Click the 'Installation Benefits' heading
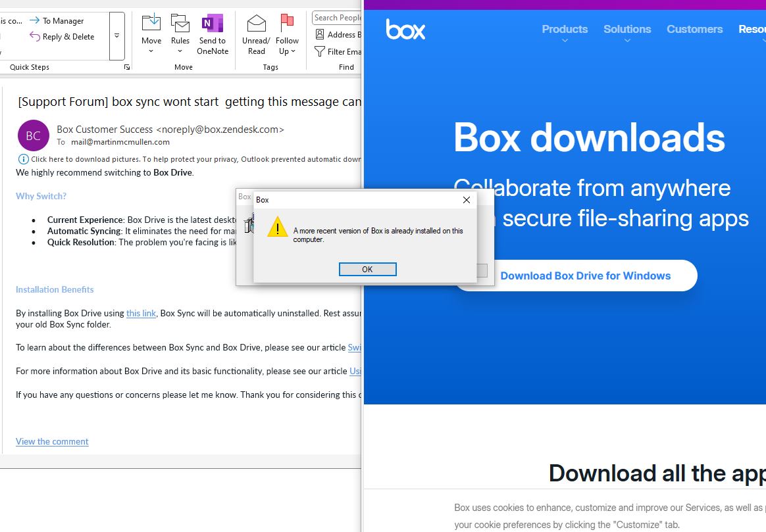 point(55,289)
